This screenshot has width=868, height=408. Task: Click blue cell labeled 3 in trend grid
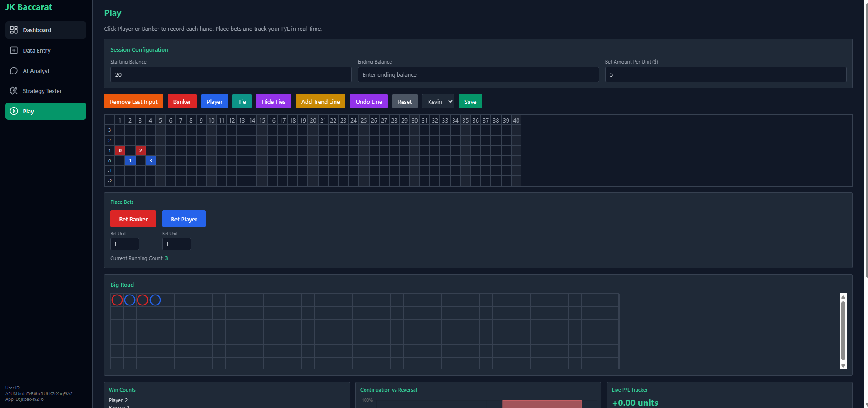pos(151,160)
